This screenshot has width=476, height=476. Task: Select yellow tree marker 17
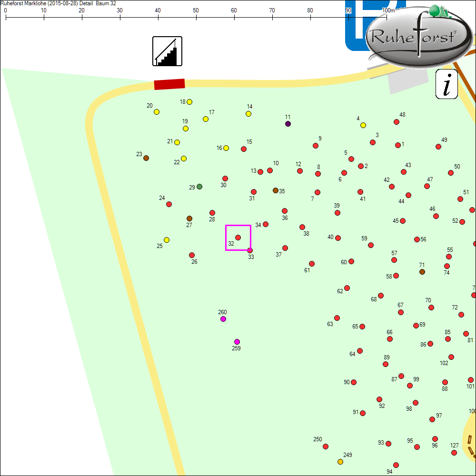coord(206,119)
